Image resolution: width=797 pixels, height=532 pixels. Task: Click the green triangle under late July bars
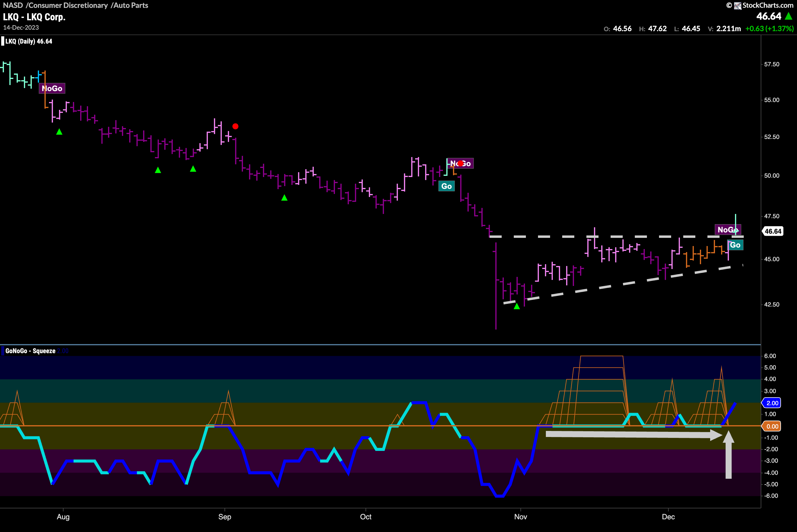(59, 132)
